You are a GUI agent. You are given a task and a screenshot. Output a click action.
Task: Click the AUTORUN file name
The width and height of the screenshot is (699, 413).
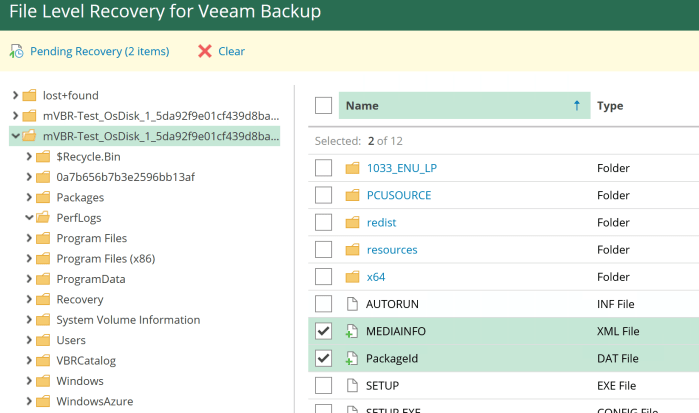pyautogui.click(x=392, y=304)
